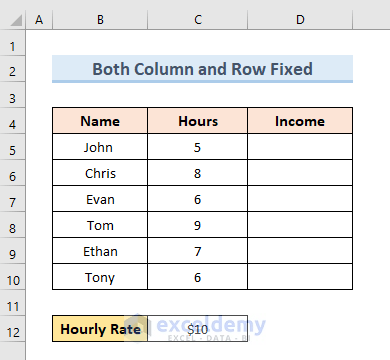Click John's hours value 5

click(198, 147)
